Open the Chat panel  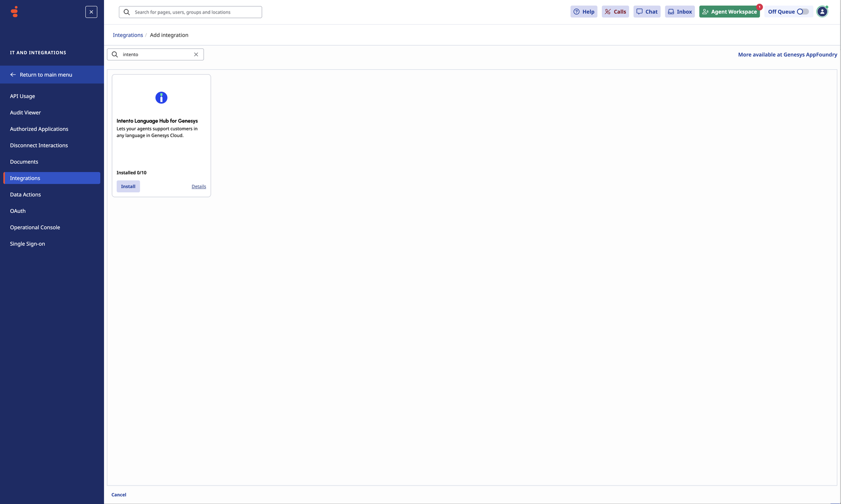pyautogui.click(x=647, y=12)
